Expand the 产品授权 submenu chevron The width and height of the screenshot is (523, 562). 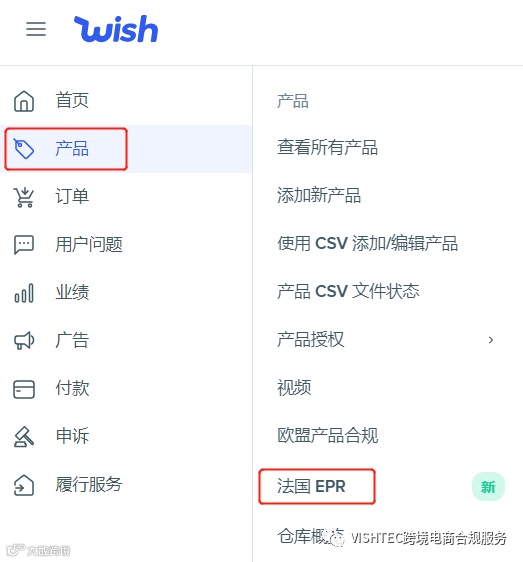(x=491, y=340)
